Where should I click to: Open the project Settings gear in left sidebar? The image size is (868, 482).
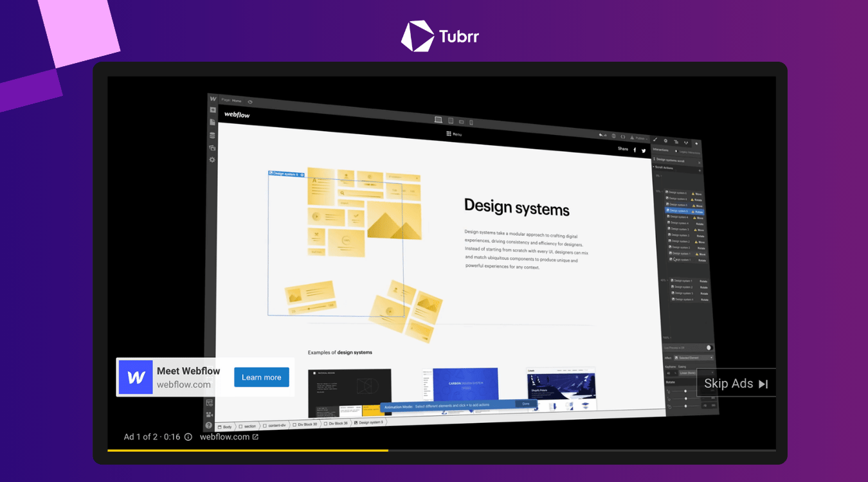pos(213,159)
